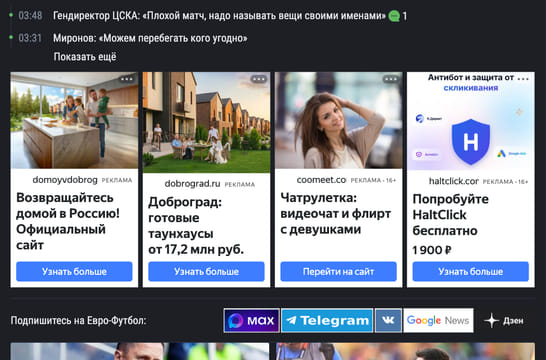Click Узнать больше on the domoyvdobrog ad
This screenshot has width=546, height=360.
click(74, 271)
